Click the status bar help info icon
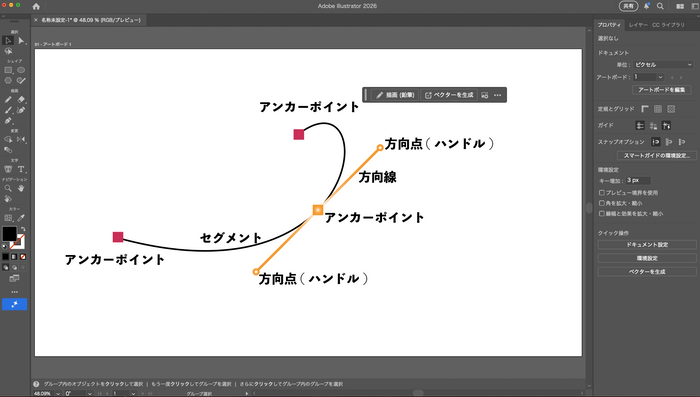 (x=36, y=384)
